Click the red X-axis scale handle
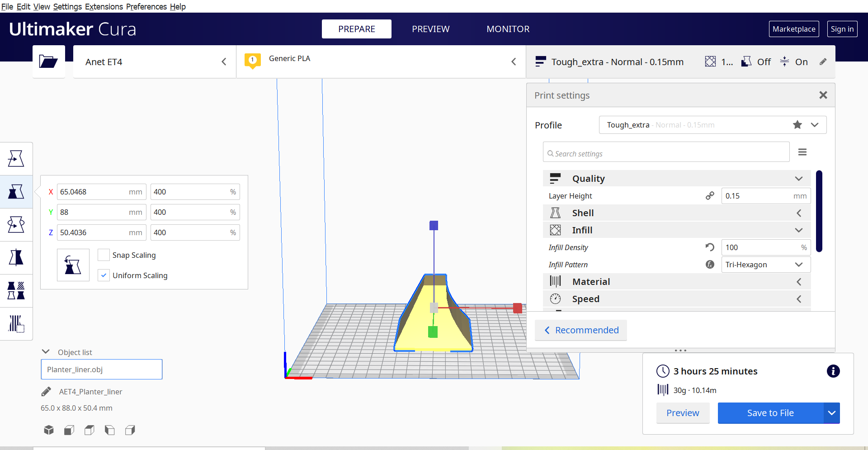Viewport: 868px width, 450px height. click(518, 308)
